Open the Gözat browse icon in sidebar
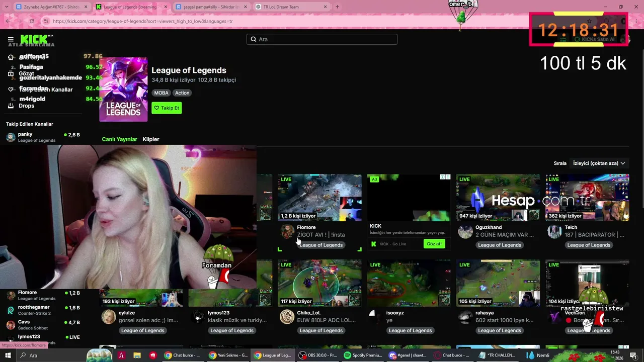Image resolution: width=644 pixels, height=362 pixels. pos(11,73)
